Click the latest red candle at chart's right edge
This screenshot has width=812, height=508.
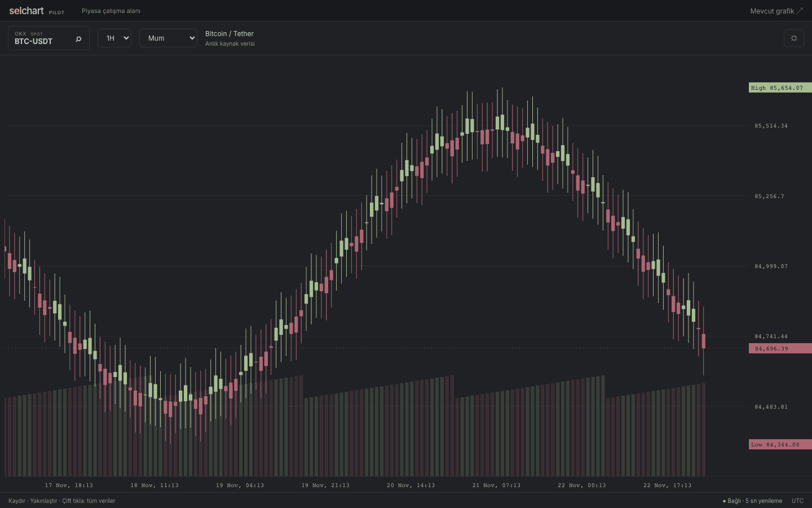[703, 341]
